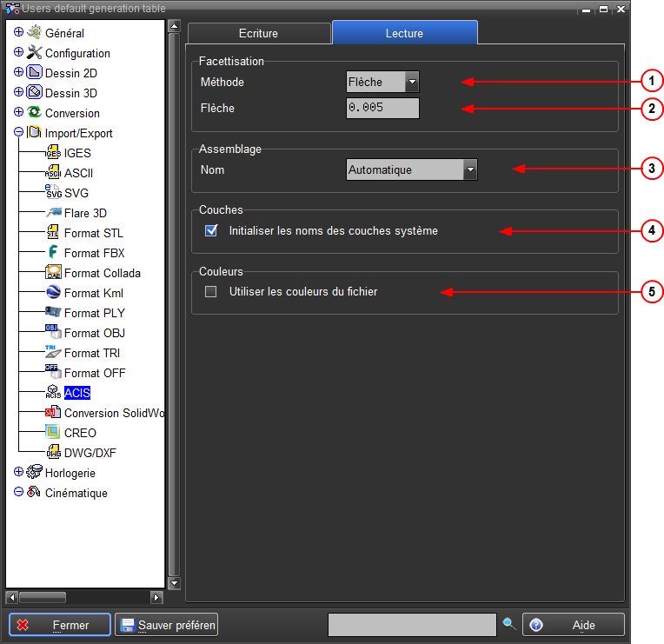Expand the Général tree node
This screenshot has height=644, width=664.
(18, 33)
